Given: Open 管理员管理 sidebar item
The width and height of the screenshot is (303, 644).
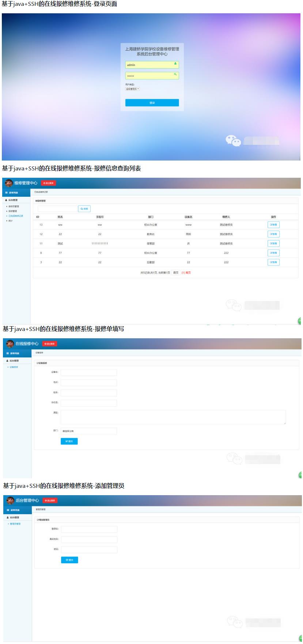Looking at the screenshot, I should 15,524.
